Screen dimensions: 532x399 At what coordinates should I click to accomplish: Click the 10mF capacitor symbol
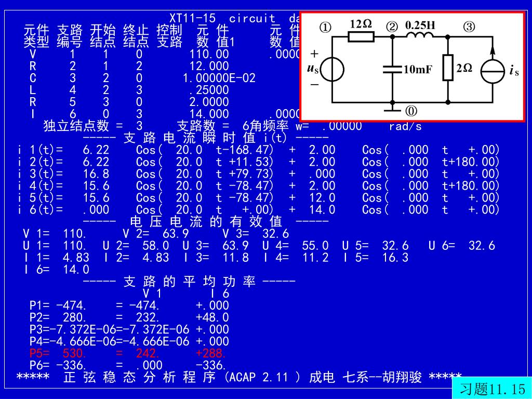click(x=392, y=69)
